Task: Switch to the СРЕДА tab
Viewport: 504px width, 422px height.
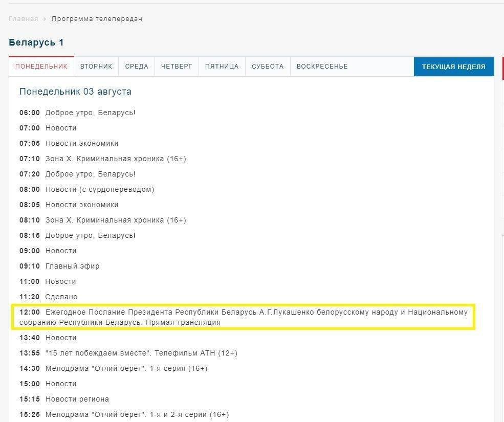Action: [137, 66]
